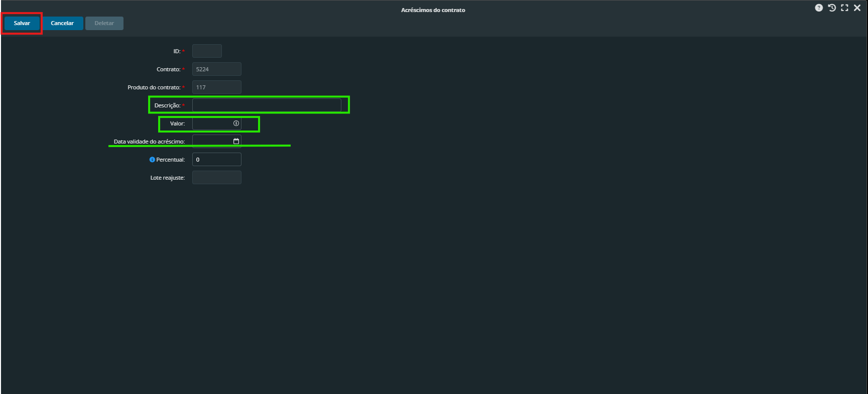Click the Acréscimos do contrato title
The image size is (868, 394).
click(433, 10)
